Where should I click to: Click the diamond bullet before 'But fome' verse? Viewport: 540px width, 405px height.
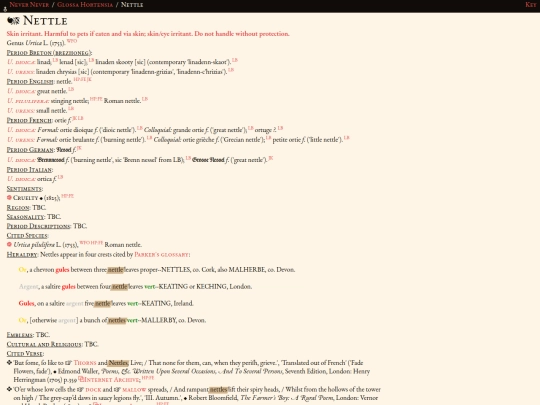click(x=9, y=363)
